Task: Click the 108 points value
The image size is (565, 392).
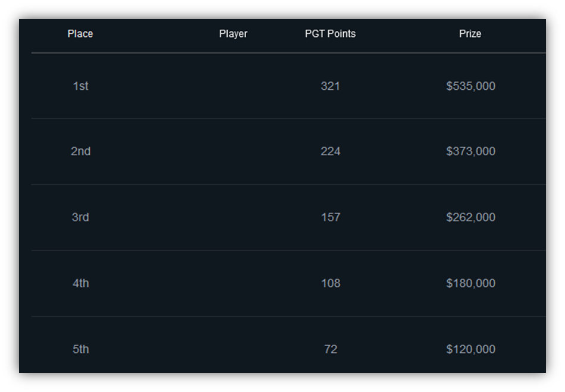Action: [x=330, y=283]
